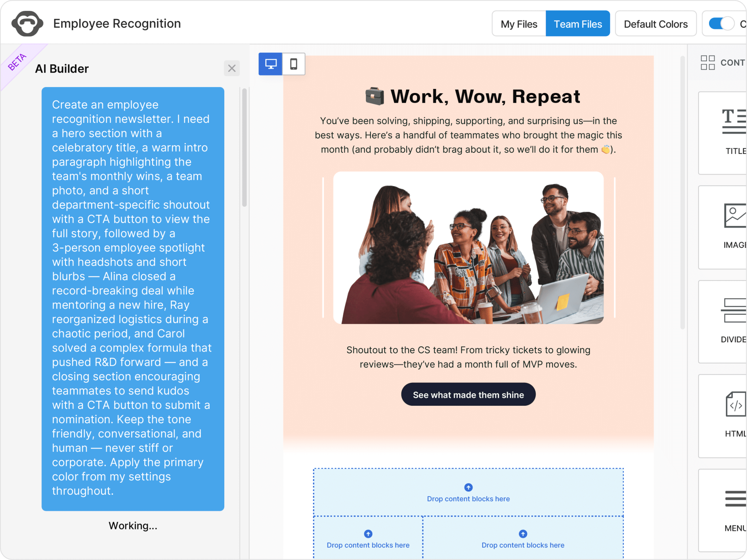747x560 pixels.
Task: Click the wide top drop content area
Action: coord(468,492)
